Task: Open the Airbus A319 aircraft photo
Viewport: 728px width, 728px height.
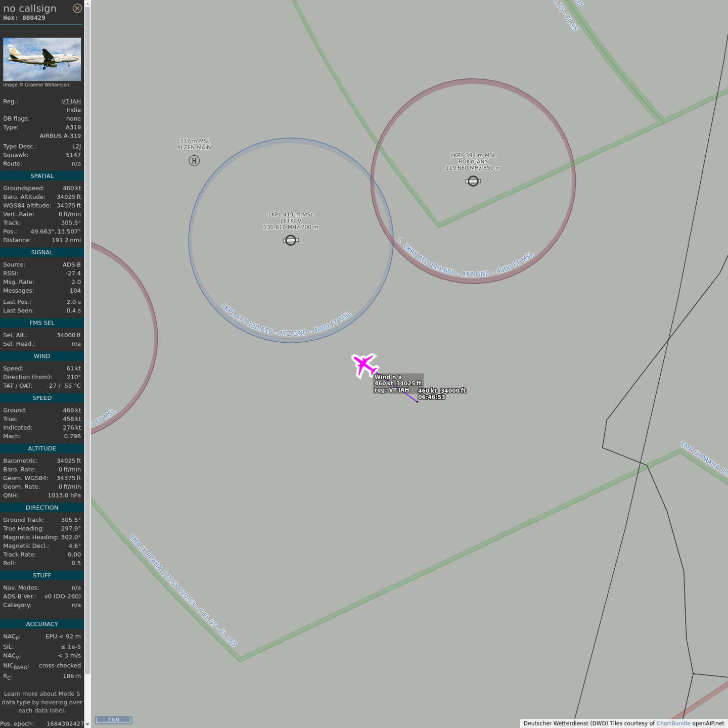Action: 42,59
